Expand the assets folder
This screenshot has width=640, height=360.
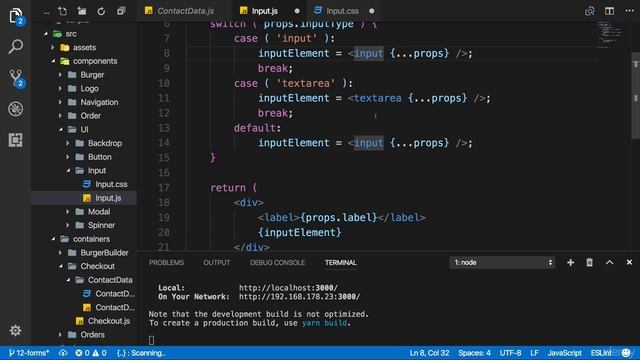pos(84,47)
